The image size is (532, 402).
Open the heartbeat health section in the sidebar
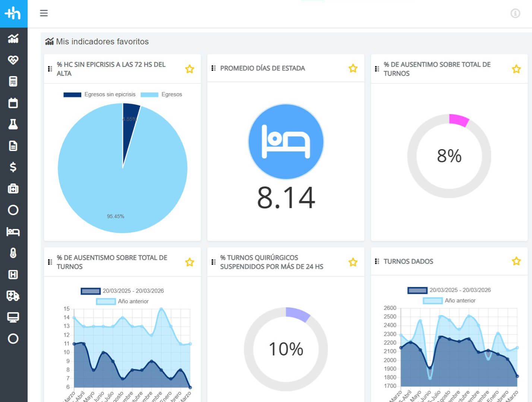click(x=13, y=60)
